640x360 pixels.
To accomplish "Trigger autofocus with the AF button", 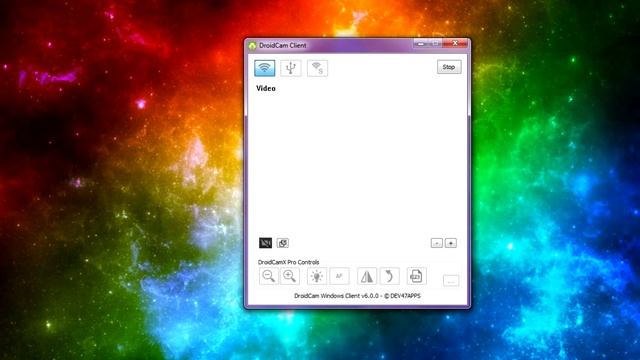I will 339,276.
